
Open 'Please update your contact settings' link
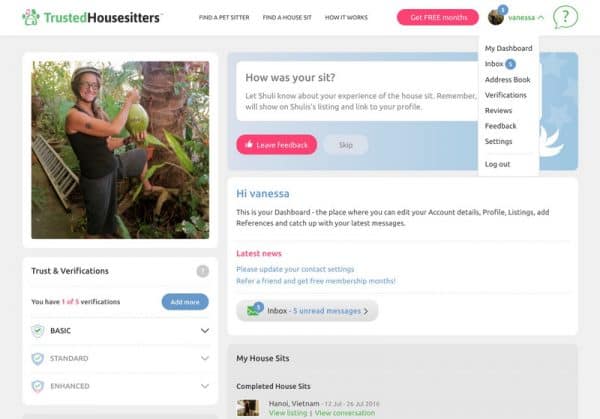295,269
